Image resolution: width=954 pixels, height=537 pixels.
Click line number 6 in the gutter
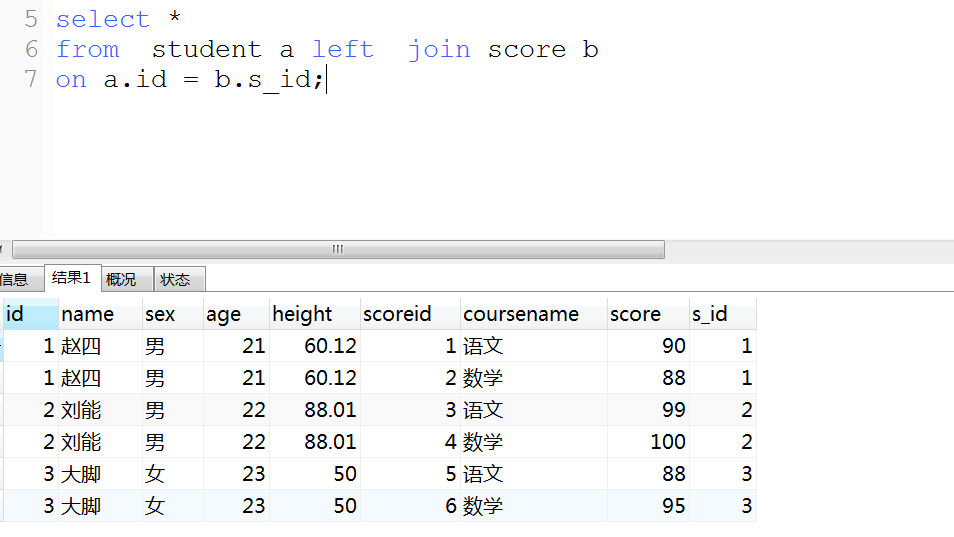click(31, 49)
